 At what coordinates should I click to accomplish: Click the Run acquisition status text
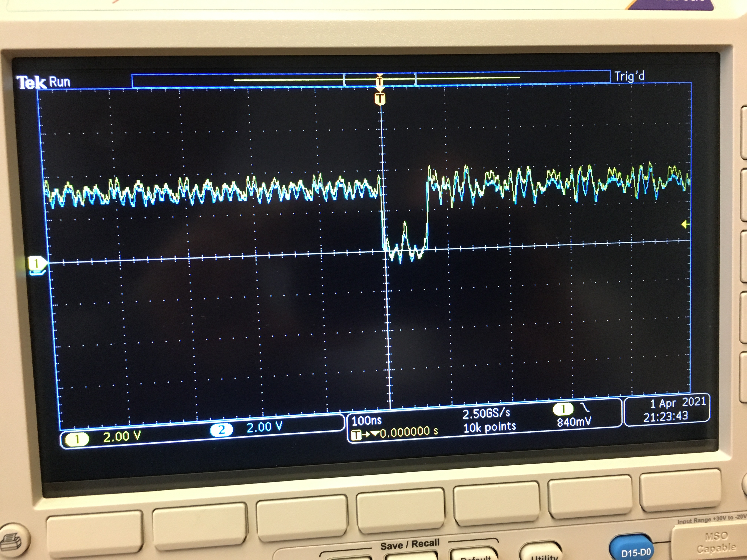[x=60, y=82]
